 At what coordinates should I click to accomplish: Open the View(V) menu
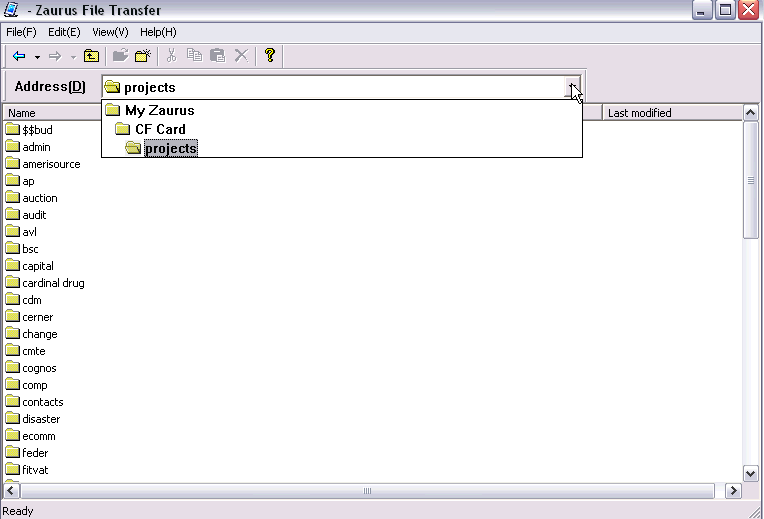tap(110, 32)
